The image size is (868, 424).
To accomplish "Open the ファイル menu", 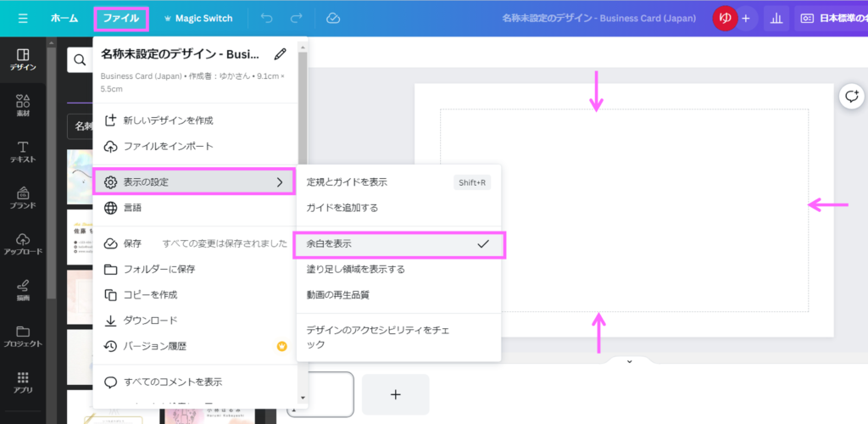I will (x=120, y=18).
